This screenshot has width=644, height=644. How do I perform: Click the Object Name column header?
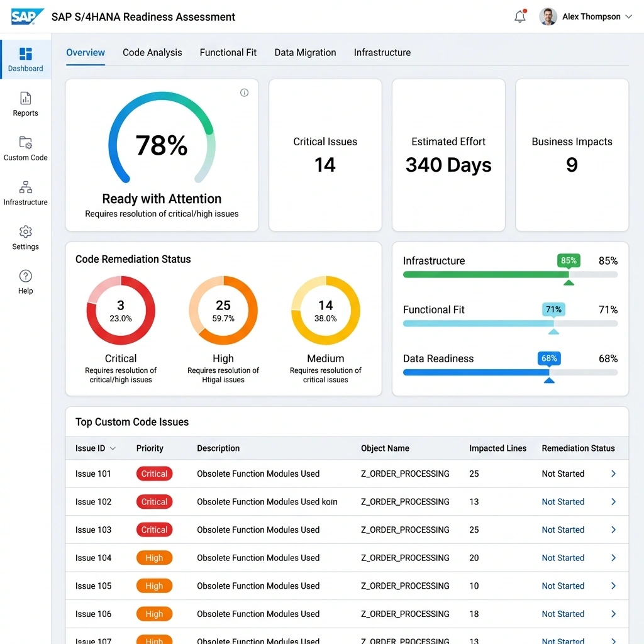pyautogui.click(x=385, y=448)
